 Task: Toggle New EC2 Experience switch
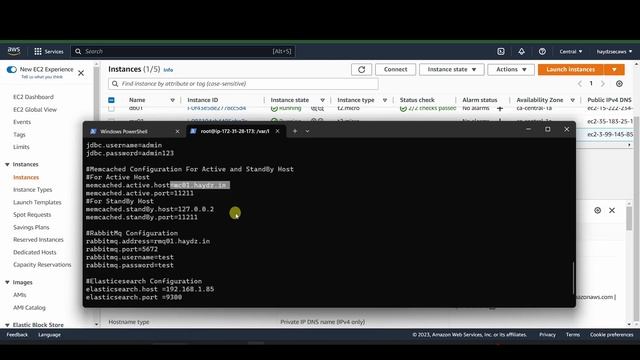point(11,69)
